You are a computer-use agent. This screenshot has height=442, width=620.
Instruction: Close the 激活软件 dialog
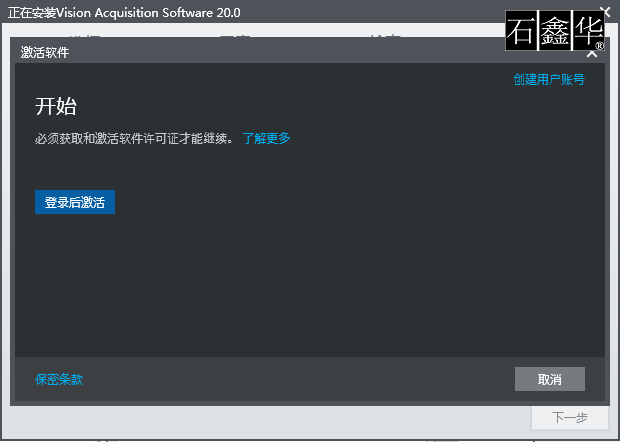pos(592,53)
